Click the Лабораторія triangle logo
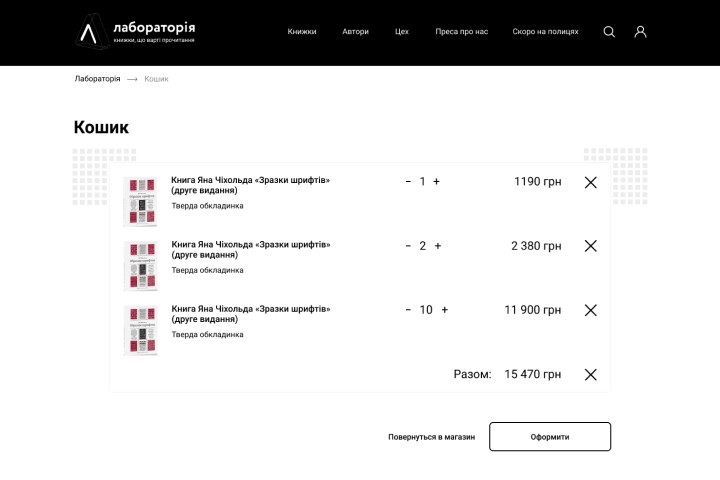 92,31
